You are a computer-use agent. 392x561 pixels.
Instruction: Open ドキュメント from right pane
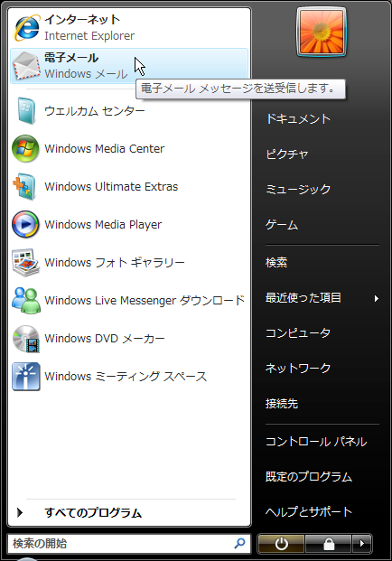click(x=298, y=118)
